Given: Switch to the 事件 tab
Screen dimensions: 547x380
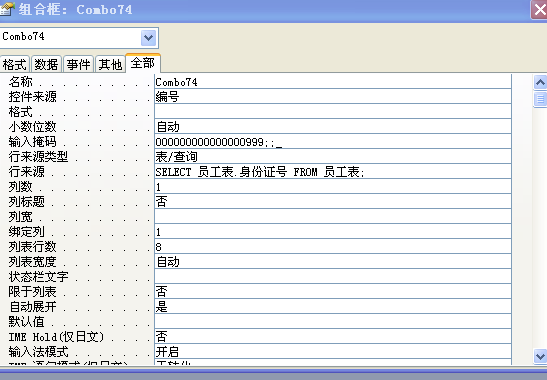Looking at the screenshot, I should point(78,65).
